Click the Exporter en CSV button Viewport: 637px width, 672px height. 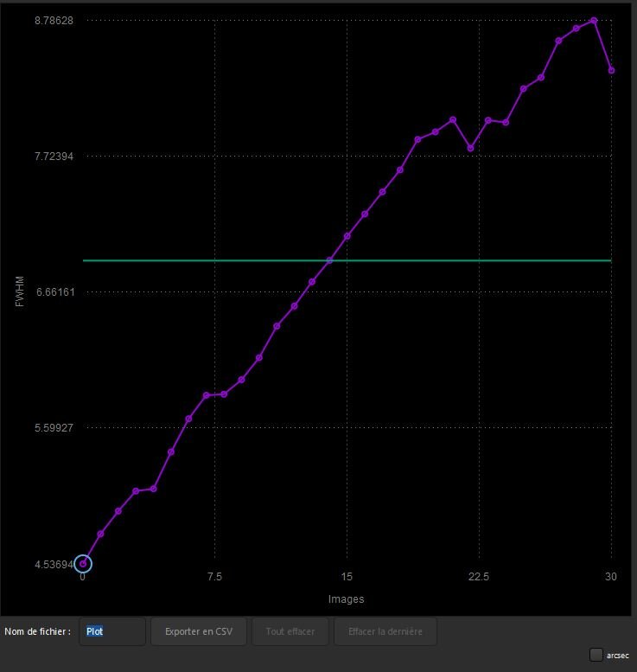(x=199, y=631)
